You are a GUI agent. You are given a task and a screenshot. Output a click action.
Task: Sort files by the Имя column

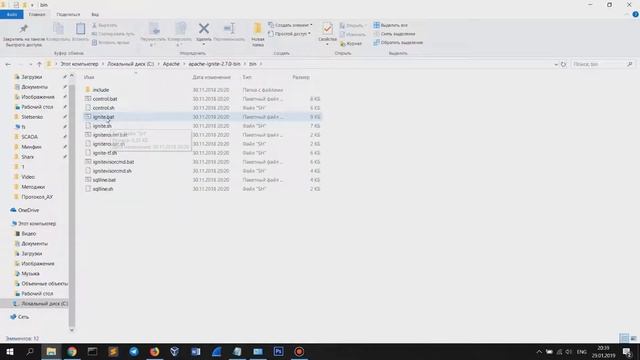[x=89, y=77]
